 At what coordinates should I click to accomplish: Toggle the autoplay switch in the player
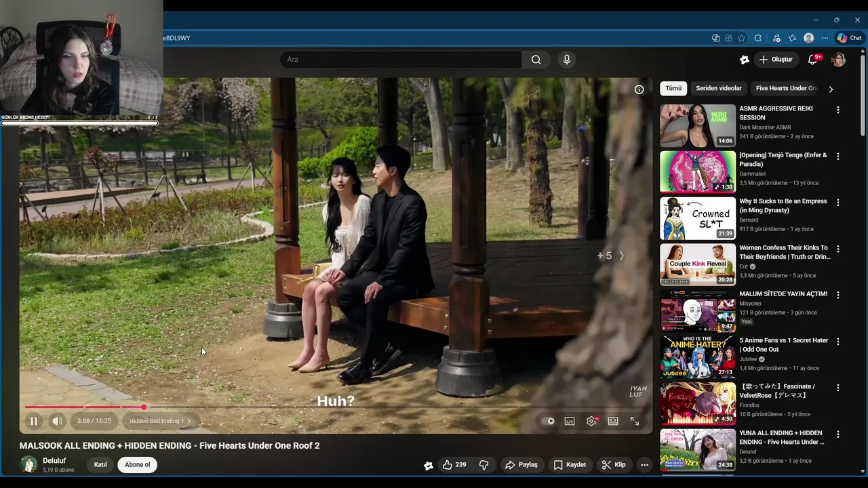pos(548,421)
